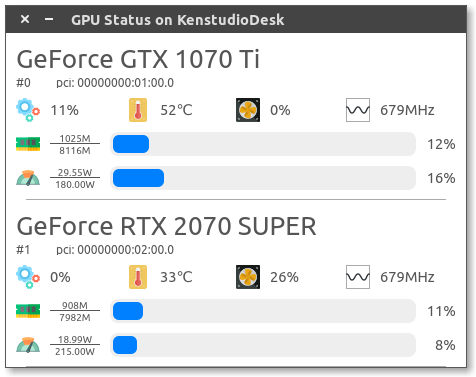Minimize the GPU Status window

pos(49,19)
